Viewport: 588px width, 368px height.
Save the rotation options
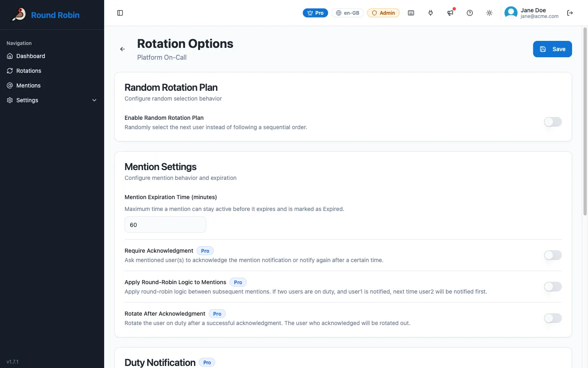tap(552, 49)
